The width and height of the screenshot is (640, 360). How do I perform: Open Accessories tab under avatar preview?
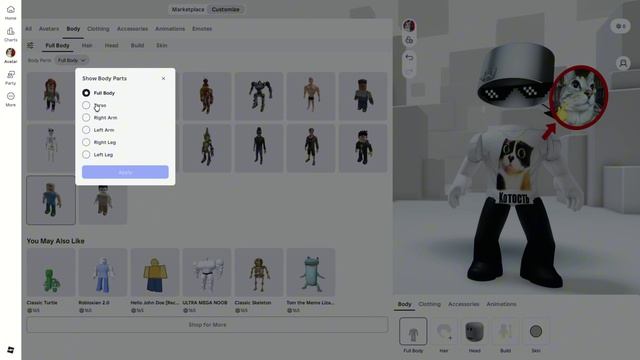coord(464,304)
